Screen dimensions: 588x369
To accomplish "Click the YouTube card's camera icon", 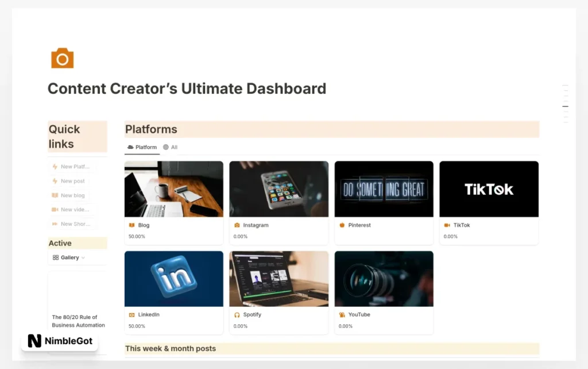I will click(x=342, y=315).
